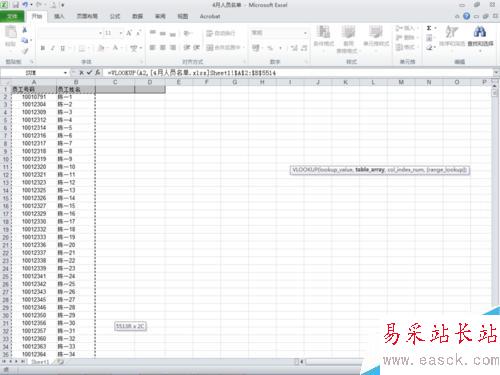Click the Increase Decimal icon

pyautogui.click(x=294, y=48)
